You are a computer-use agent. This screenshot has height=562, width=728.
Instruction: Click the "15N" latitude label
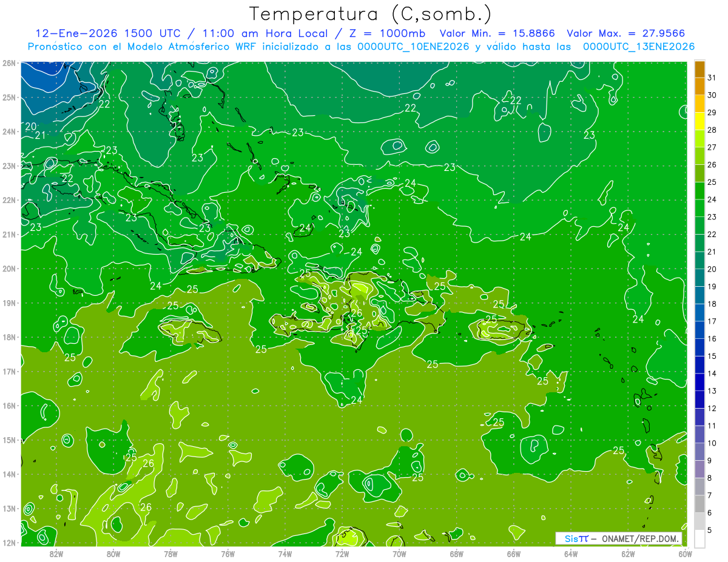point(8,440)
